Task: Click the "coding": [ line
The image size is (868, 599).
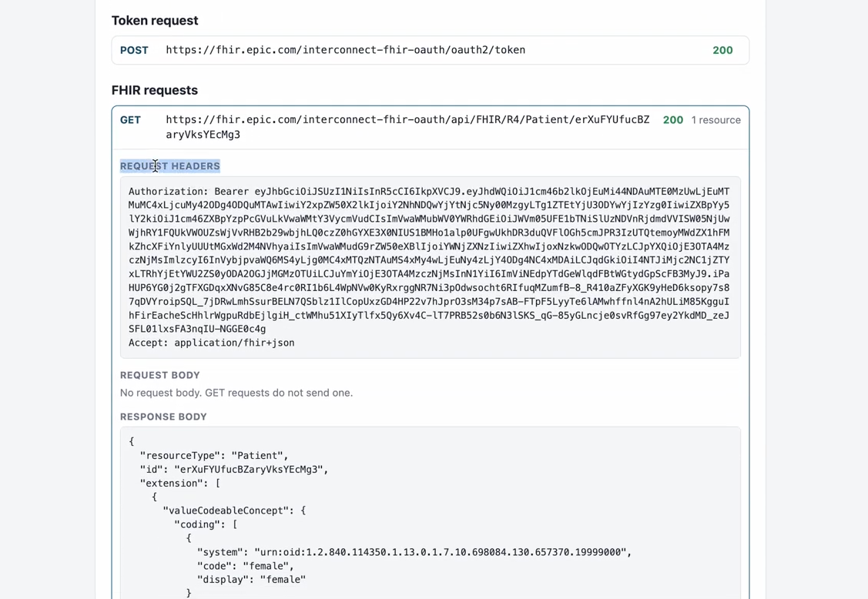Action: (206, 524)
